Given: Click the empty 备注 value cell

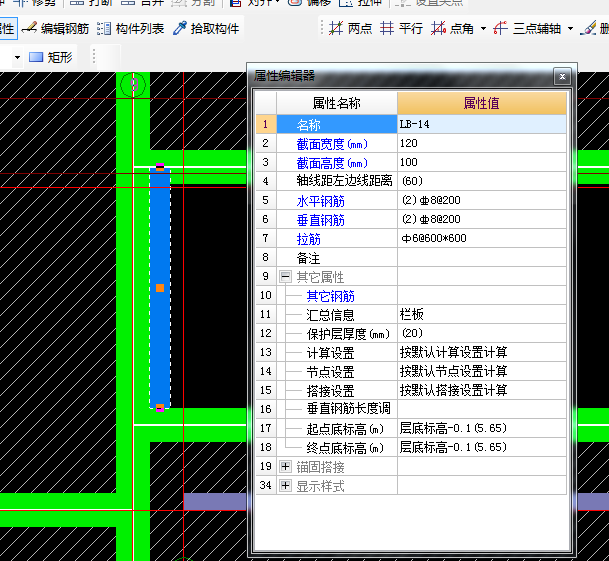Looking at the screenshot, I should click(482, 257).
